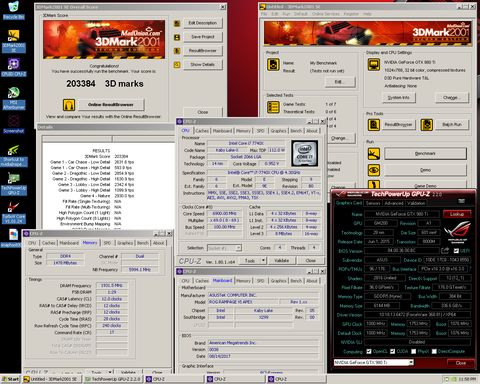Click the system tray clock
480x384 pixels.
pos(467,379)
